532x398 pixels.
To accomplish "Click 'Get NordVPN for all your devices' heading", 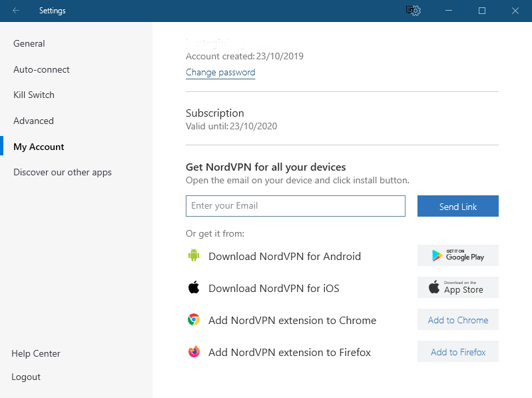I will [266, 167].
